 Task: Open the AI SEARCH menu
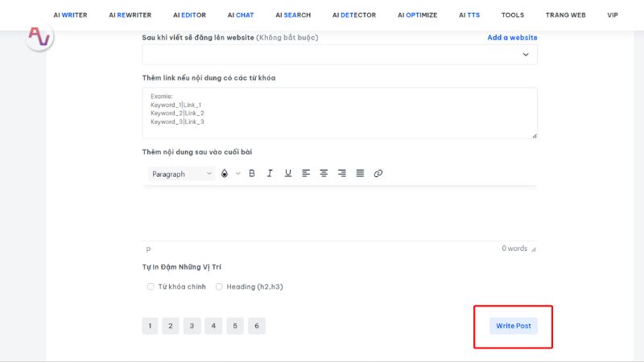(293, 15)
